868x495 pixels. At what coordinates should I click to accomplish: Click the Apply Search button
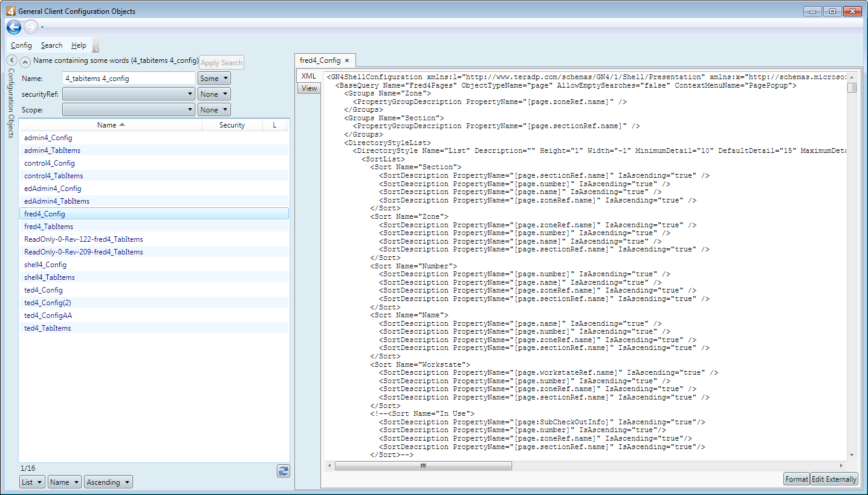pos(221,63)
